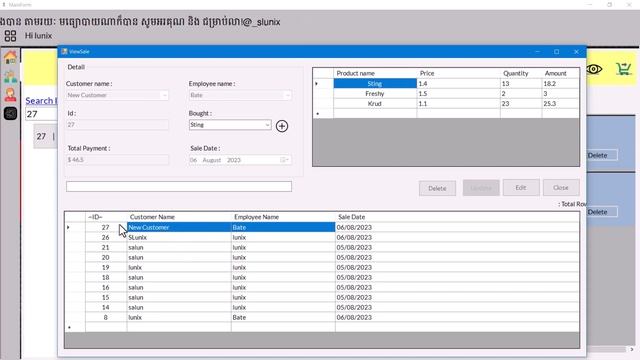This screenshot has height=360, width=640.
Task: Open the four-squares menu icon beside Hi lunix
Action: [x=10, y=36]
